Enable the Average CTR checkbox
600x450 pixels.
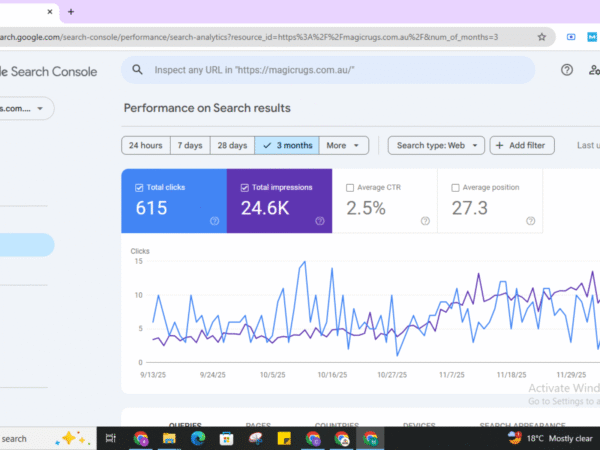click(350, 187)
